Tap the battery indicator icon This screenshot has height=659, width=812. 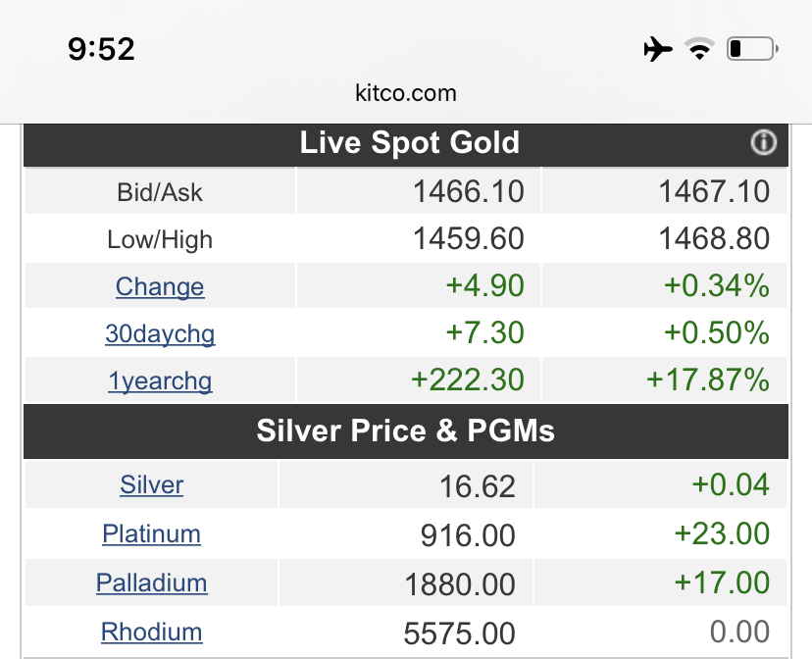[x=751, y=49]
